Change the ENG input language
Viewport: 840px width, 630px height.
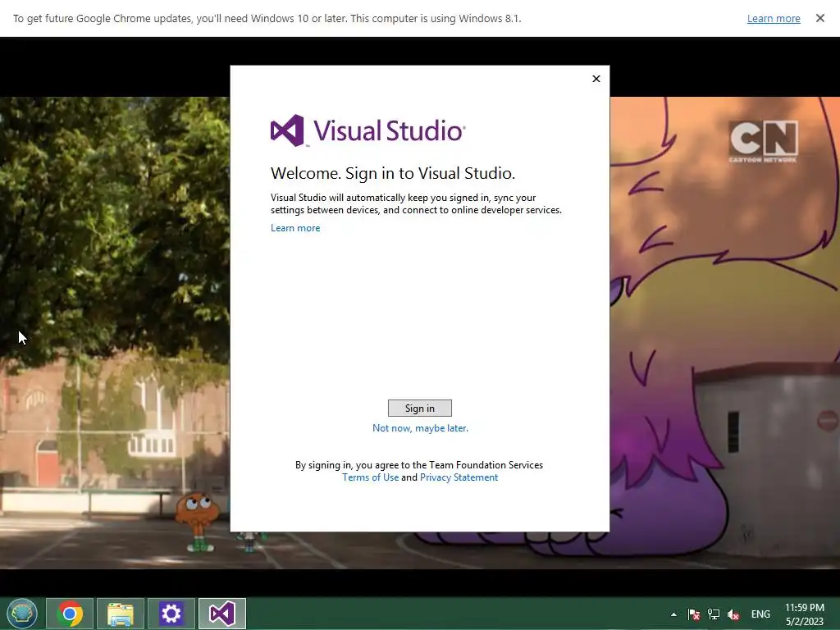point(760,614)
